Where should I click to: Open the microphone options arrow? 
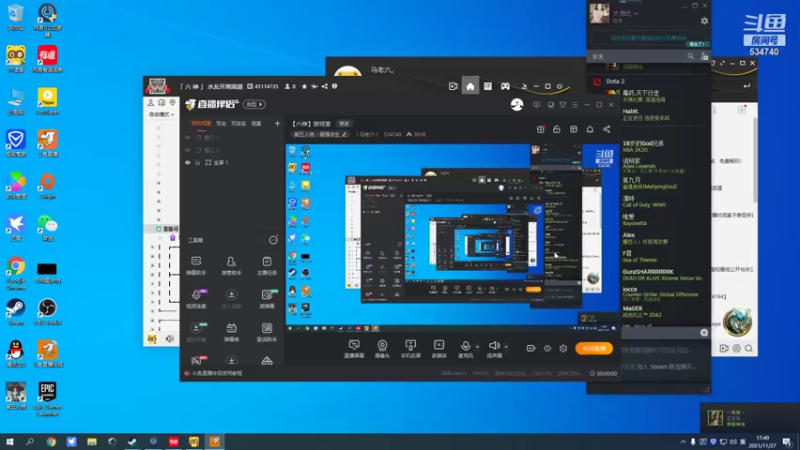[x=478, y=347]
